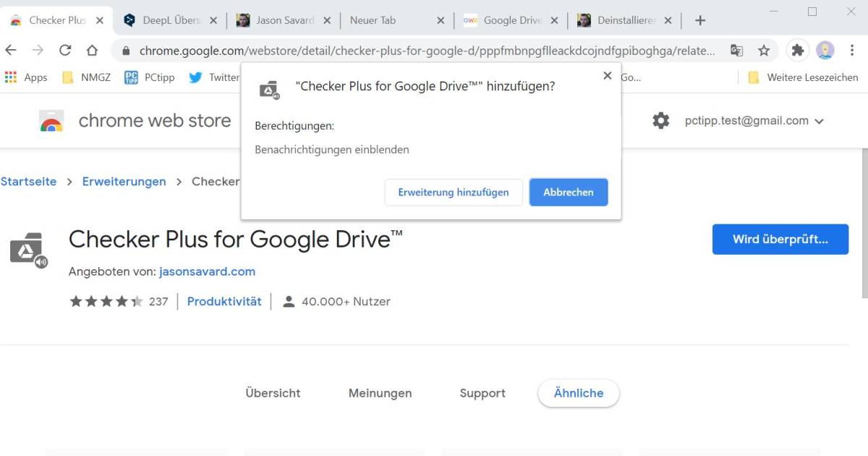
Task: Open the web store settings gear
Action: click(x=660, y=120)
